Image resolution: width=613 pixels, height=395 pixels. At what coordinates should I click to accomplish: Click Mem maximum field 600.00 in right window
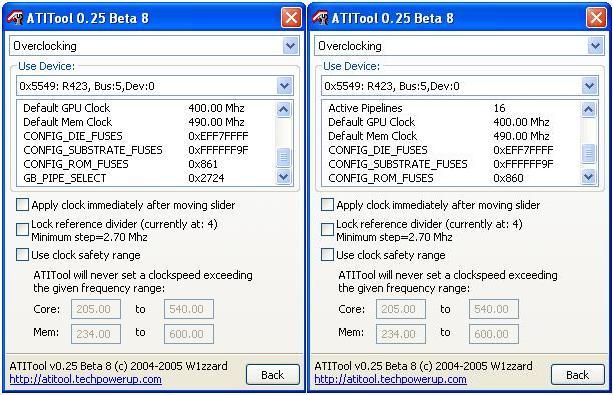[x=494, y=334]
